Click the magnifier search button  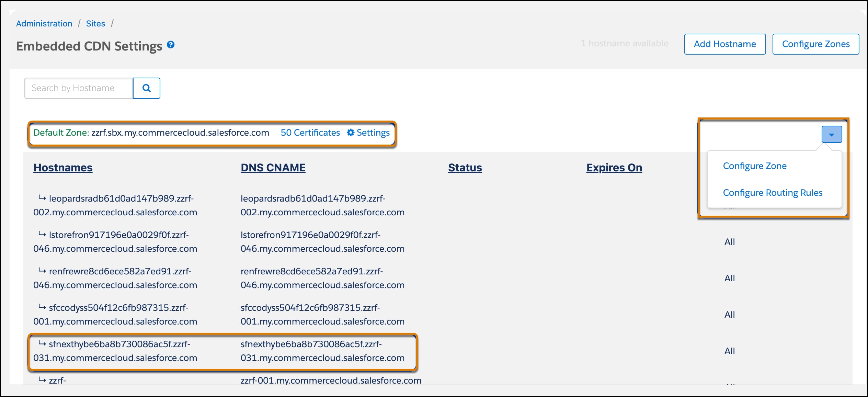point(147,88)
